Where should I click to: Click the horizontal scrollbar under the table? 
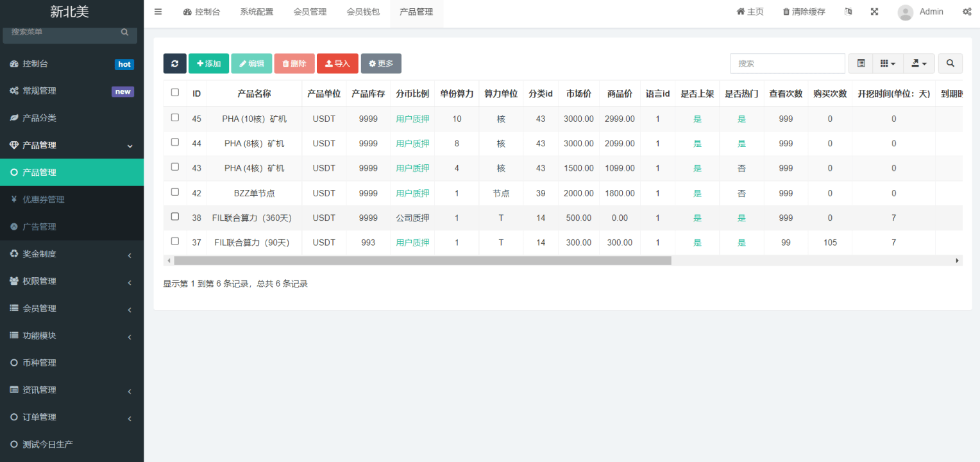point(422,261)
